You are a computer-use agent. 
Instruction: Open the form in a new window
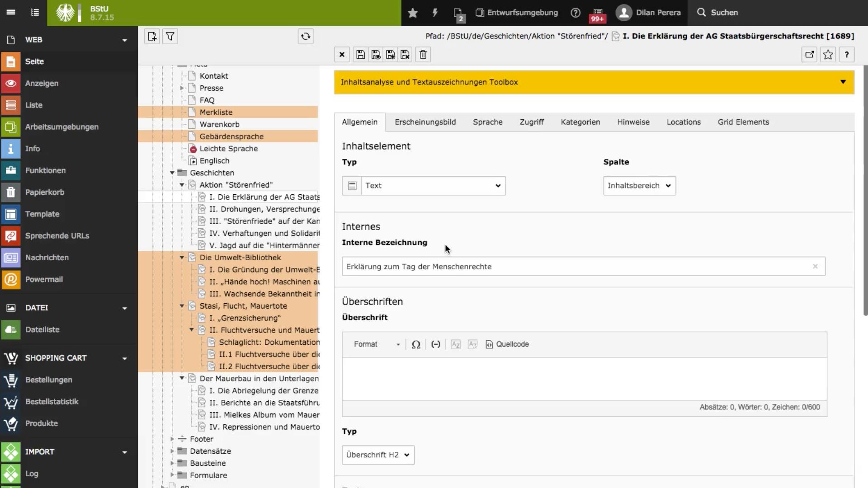[x=810, y=55]
